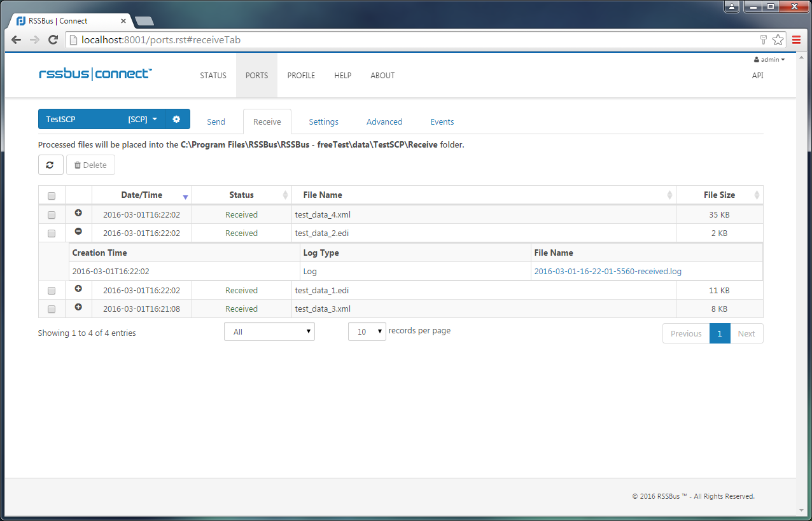The width and height of the screenshot is (812, 521).
Task: Toggle the select-all checkbox in table header
Action: click(52, 196)
